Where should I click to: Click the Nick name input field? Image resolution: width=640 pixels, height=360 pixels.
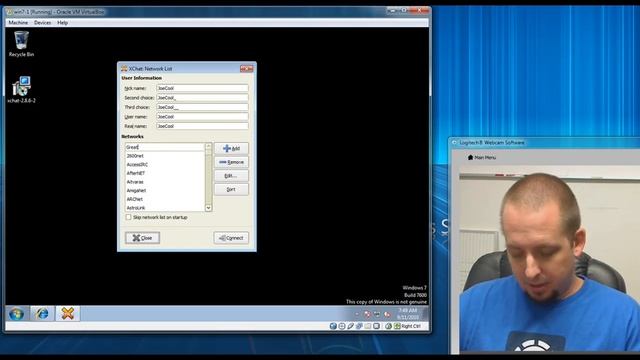coord(202,88)
